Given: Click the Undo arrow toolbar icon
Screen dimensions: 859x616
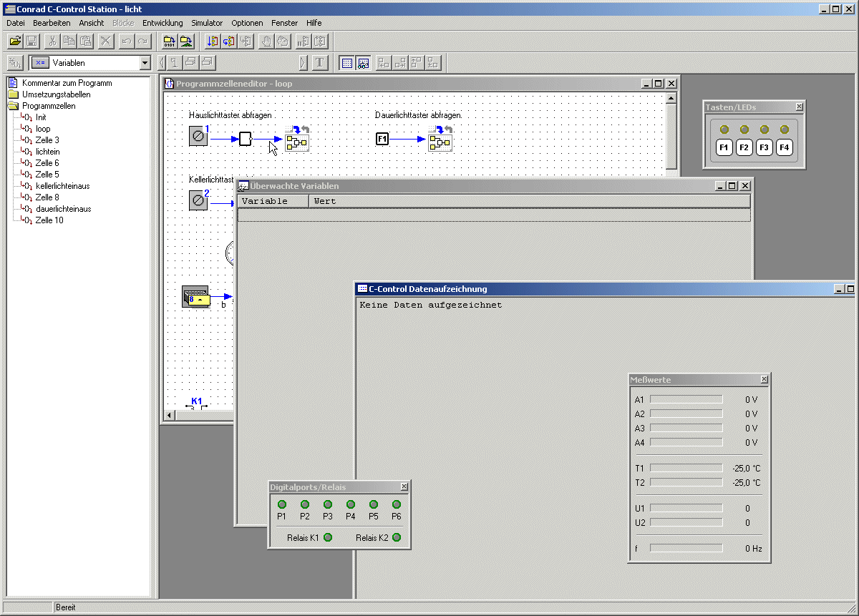Looking at the screenshot, I should pos(127,41).
